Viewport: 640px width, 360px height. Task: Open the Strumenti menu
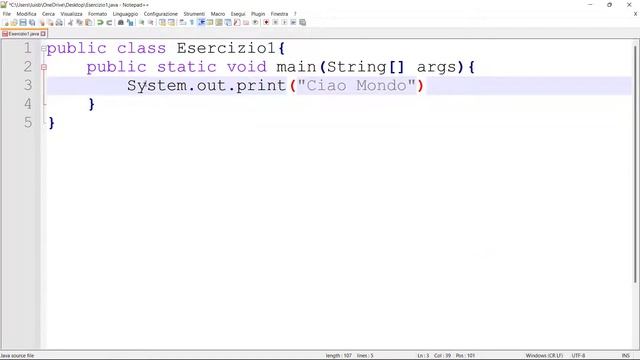pyautogui.click(x=194, y=14)
